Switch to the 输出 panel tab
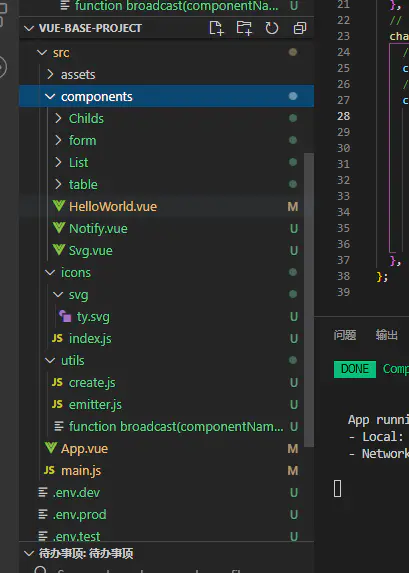 (387, 335)
